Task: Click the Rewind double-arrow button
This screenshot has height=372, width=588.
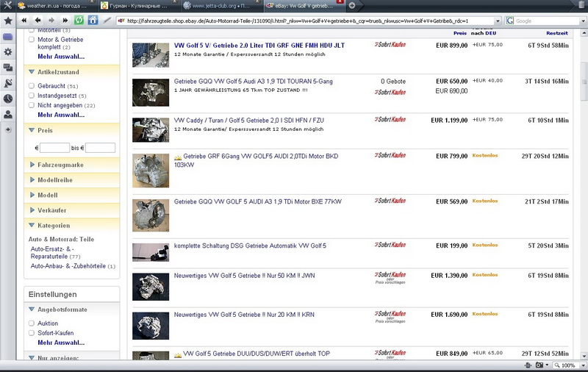Action: [x=24, y=21]
